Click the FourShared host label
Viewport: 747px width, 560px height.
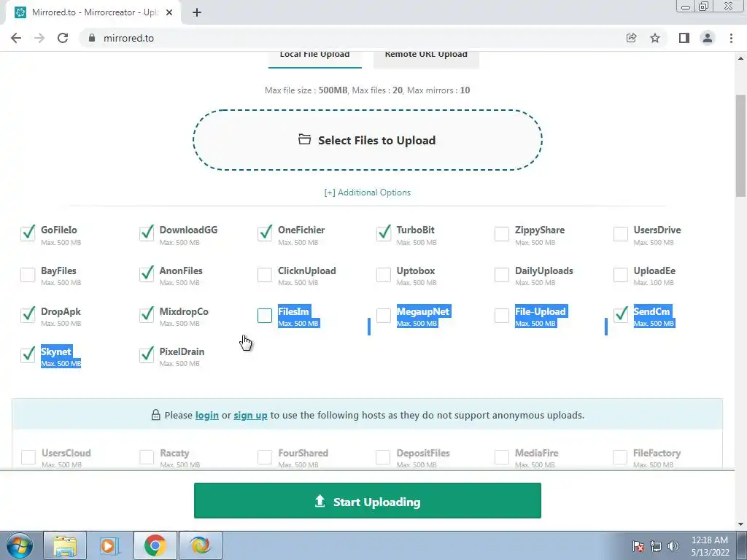coord(303,453)
